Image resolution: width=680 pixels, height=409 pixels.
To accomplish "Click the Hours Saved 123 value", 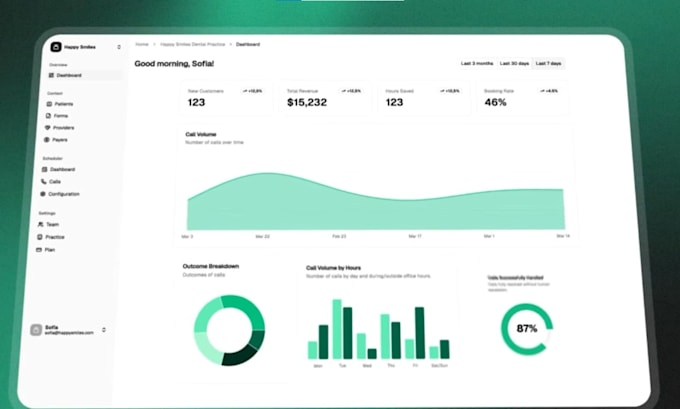I will [x=394, y=102].
